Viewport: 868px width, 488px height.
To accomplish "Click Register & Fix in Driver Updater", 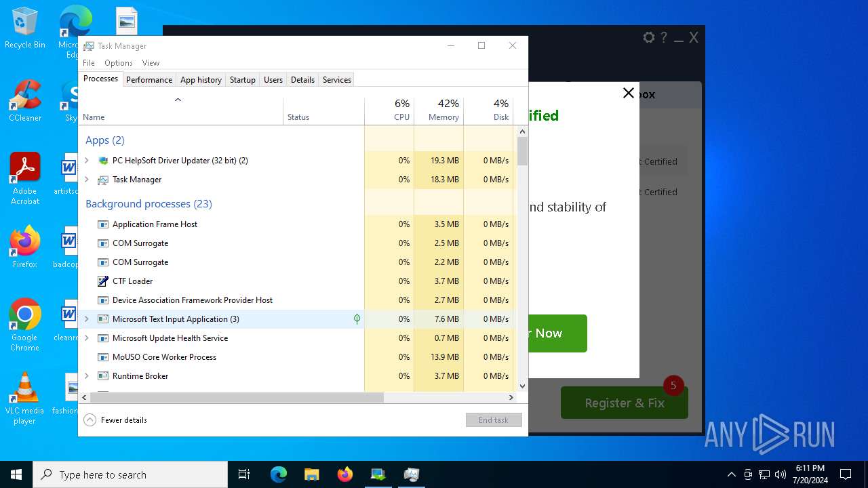I will click(x=625, y=403).
